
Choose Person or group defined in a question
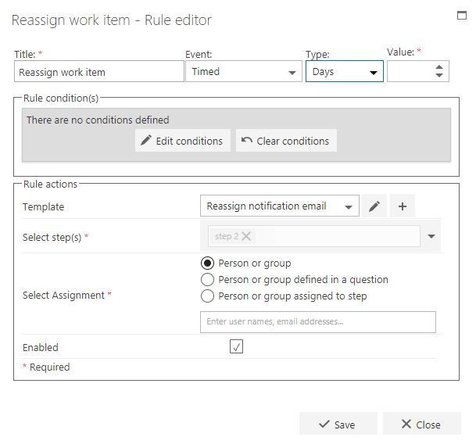207,279
